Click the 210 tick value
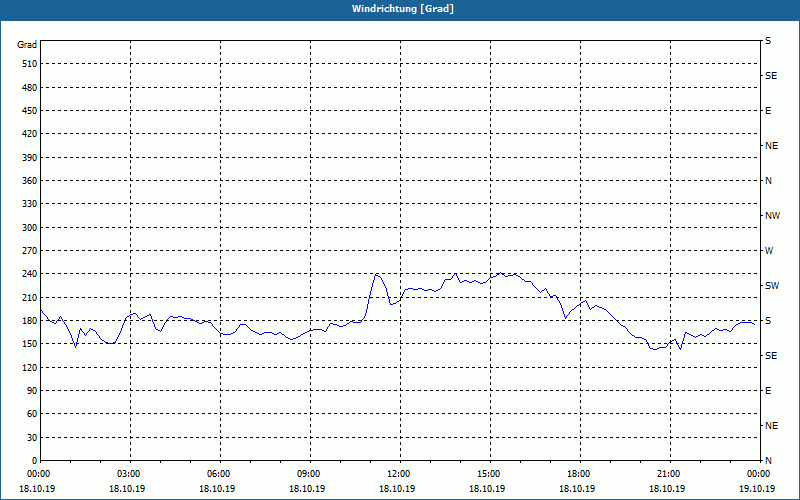The image size is (800, 500). (x=30, y=297)
